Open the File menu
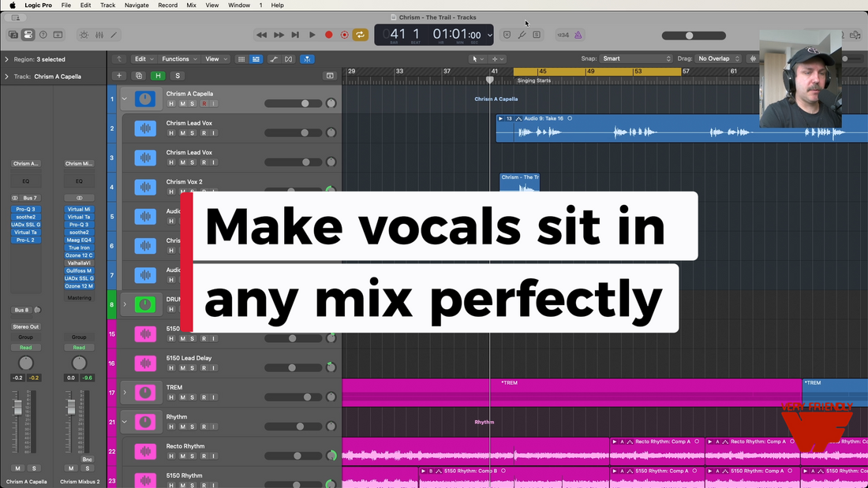This screenshot has height=488, width=868. [65, 5]
